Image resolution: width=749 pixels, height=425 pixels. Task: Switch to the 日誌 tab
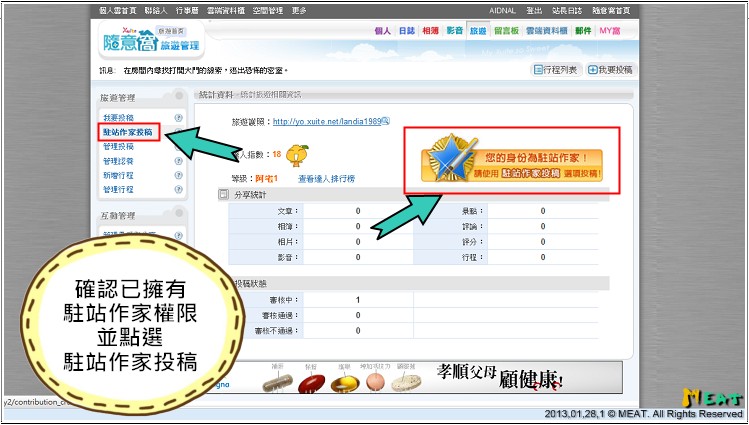407,31
